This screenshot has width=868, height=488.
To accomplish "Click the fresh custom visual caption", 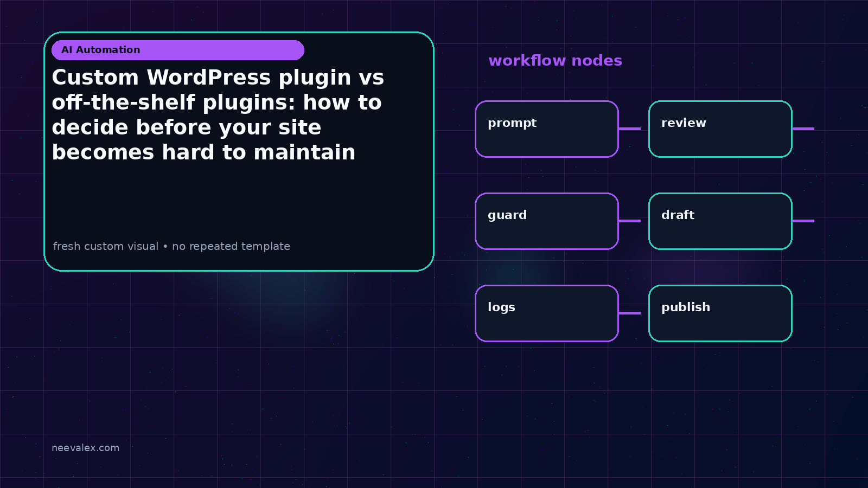I will (x=171, y=246).
